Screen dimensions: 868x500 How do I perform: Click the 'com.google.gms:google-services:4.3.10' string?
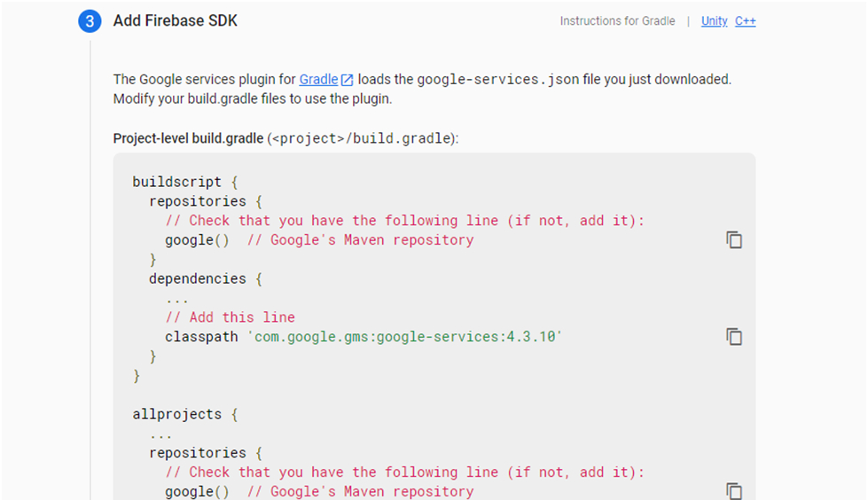click(x=404, y=337)
